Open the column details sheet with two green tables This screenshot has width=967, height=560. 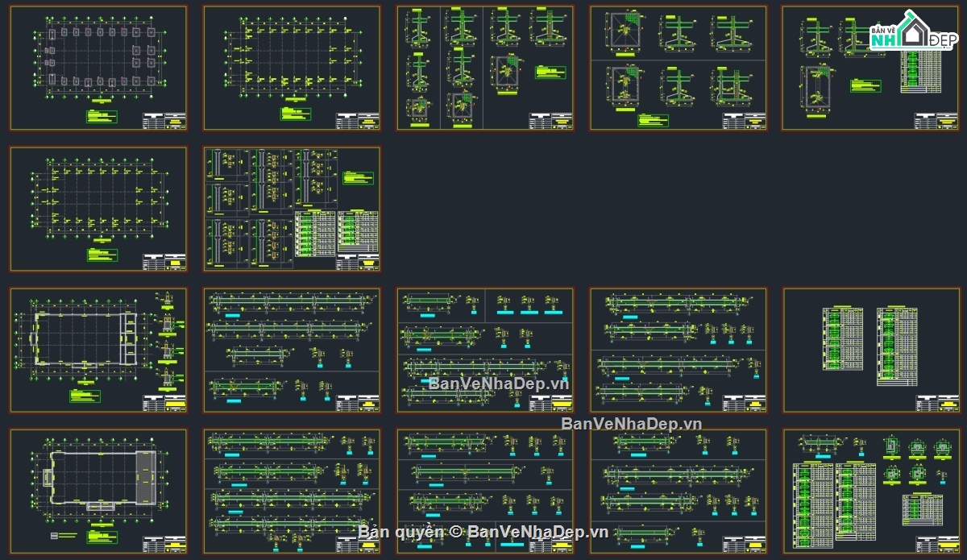(292, 209)
